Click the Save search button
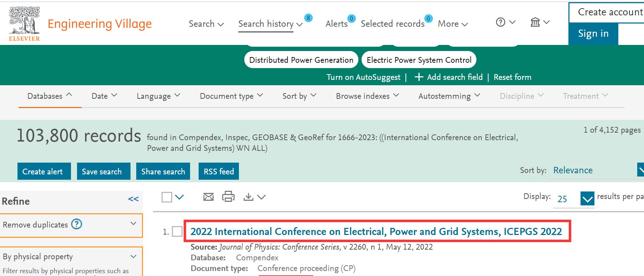Viewport: 644px width, 276px height. tap(104, 171)
